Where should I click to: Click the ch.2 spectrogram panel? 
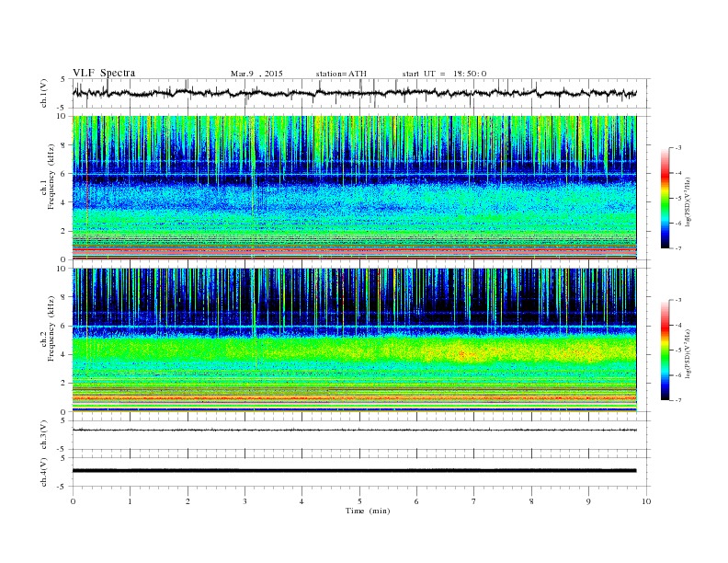[x=355, y=340]
